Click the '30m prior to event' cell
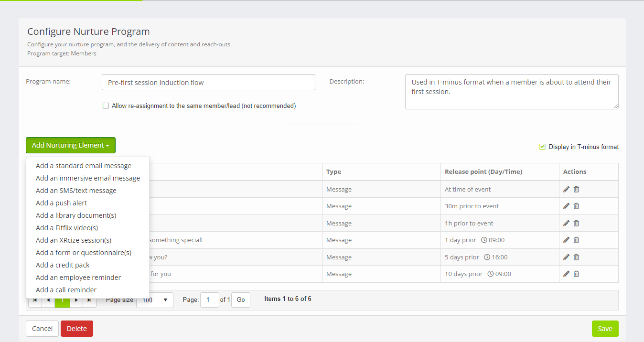Viewport: 644px width, 342px height. click(x=500, y=206)
